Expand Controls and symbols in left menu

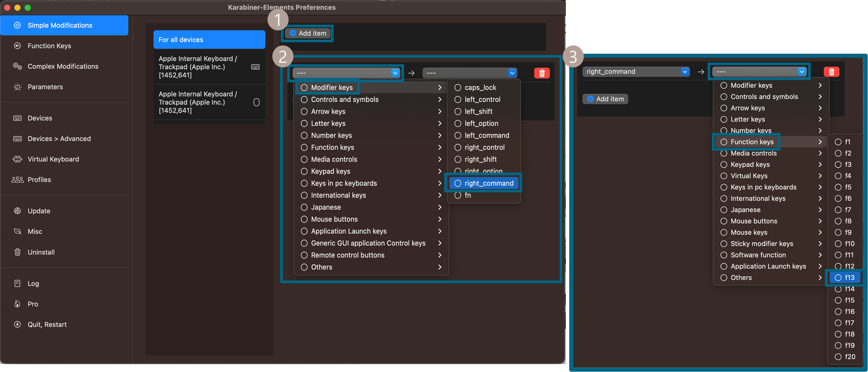click(371, 99)
